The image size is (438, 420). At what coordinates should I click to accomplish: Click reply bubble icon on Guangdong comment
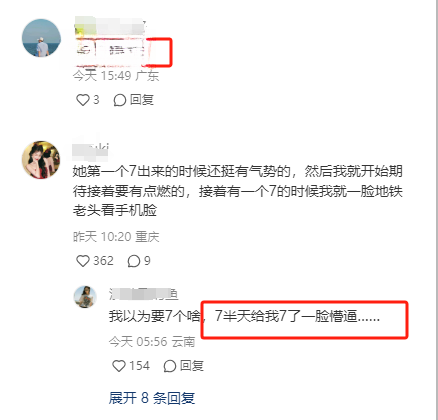point(120,100)
